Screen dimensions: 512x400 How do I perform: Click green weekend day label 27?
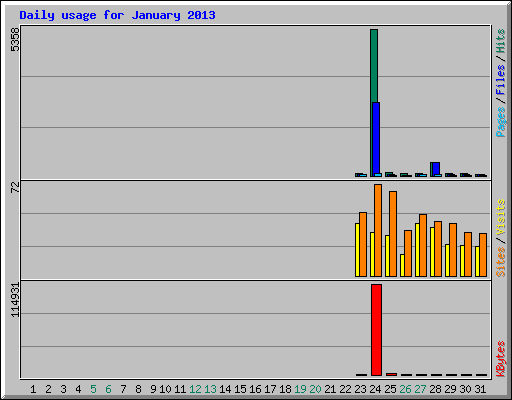420,389
